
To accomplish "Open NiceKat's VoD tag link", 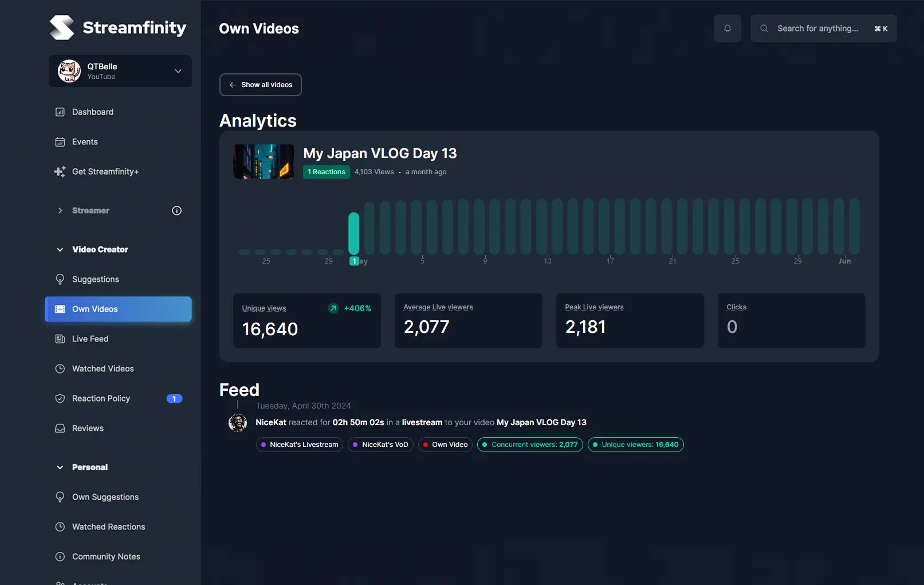I will [380, 445].
